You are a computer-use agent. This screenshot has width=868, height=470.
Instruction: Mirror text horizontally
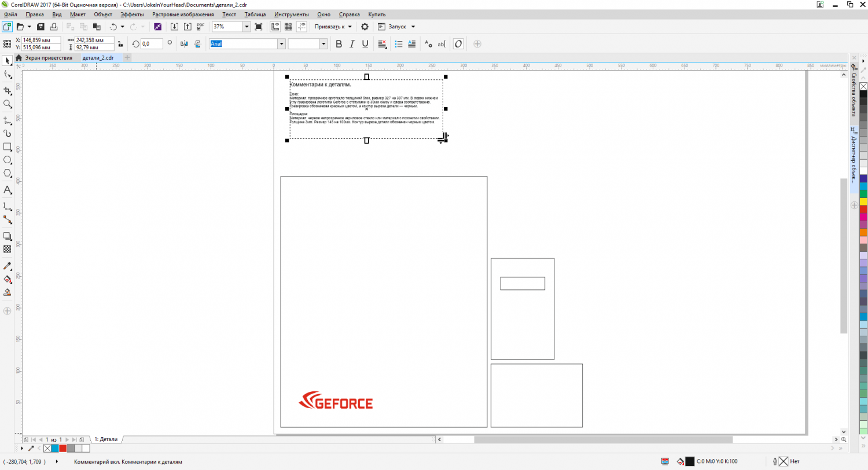[x=185, y=43]
